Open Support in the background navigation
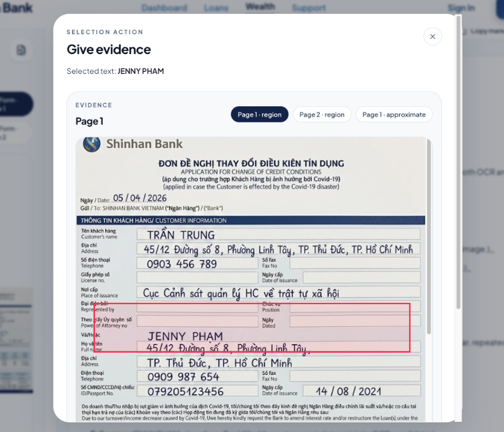 (309, 8)
